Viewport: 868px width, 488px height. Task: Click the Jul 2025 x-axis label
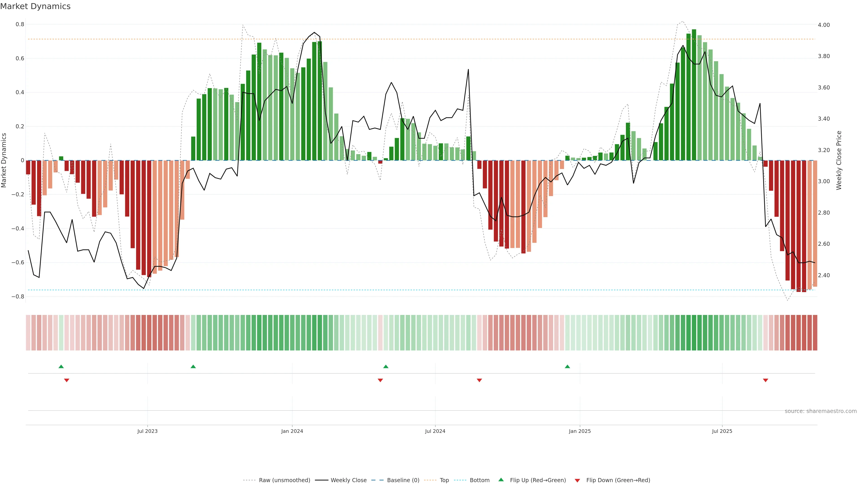[x=722, y=431]
